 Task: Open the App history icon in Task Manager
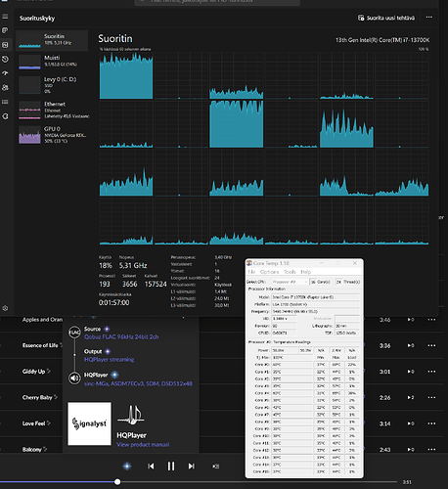click(5, 59)
